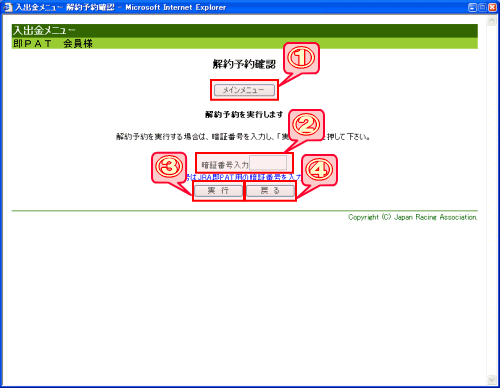Click the circled number ① callout
This screenshot has width=500, height=388.
[301, 57]
